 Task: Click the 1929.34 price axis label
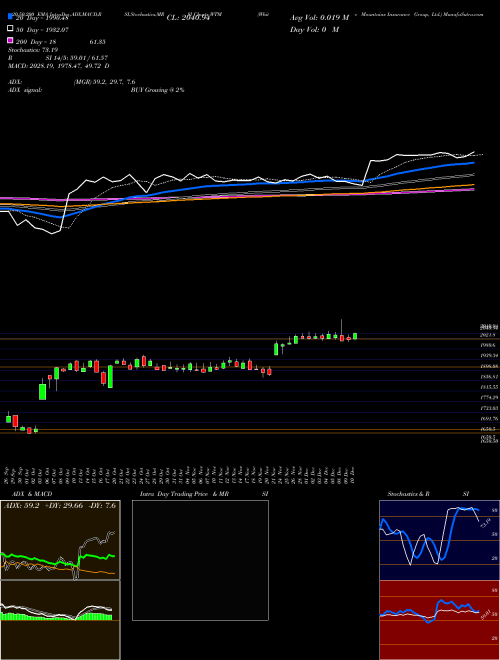click(490, 356)
